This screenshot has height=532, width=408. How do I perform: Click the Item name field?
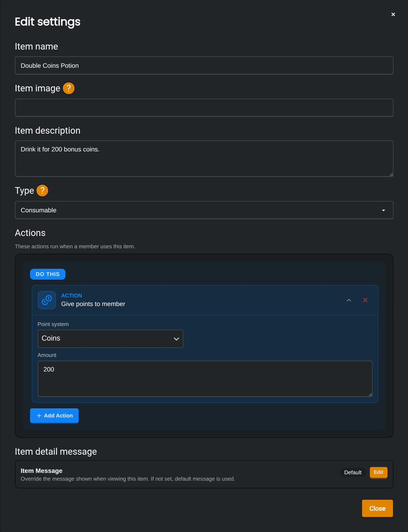pos(204,65)
